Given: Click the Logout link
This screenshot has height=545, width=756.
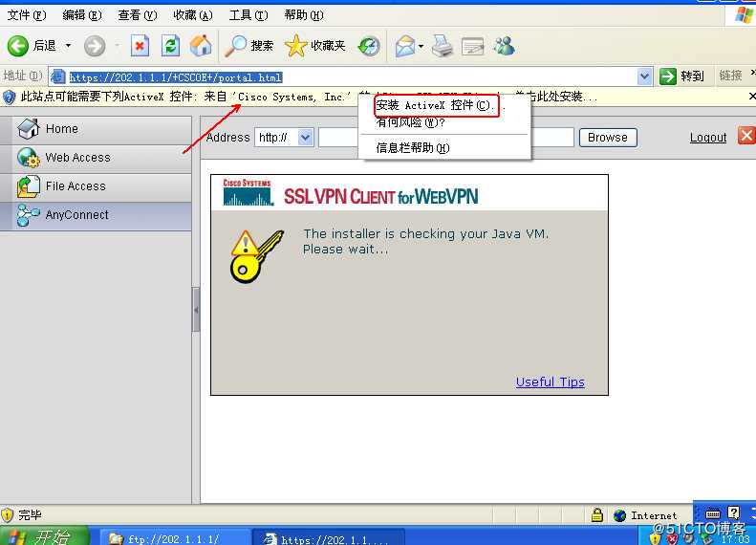Looking at the screenshot, I should click(708, 138).
